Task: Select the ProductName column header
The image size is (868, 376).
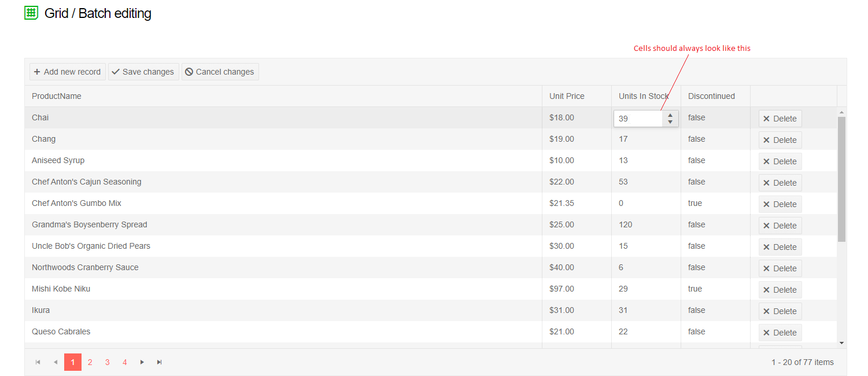Action: [x=57, y=96]
